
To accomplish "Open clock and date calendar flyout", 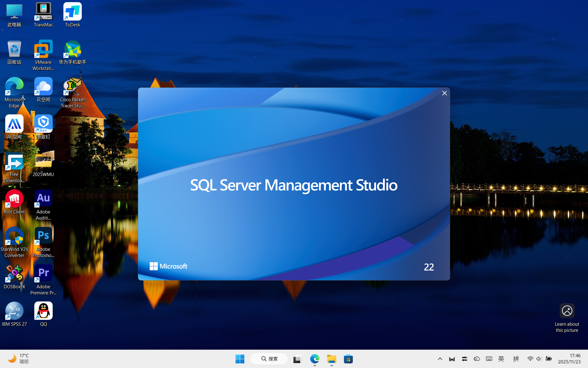I will [569, 359].
